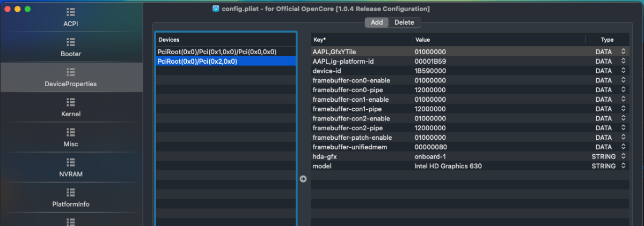The width and height of the screenshot is (644, 226).
Task: Open the NVRAM section in sidebar
Action: (x=71, y=168)
